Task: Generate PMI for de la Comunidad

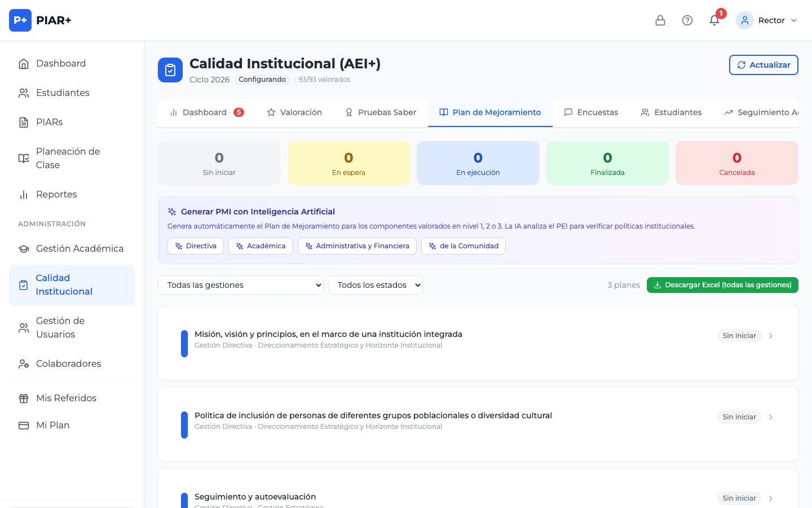Action: click(464, 246)
